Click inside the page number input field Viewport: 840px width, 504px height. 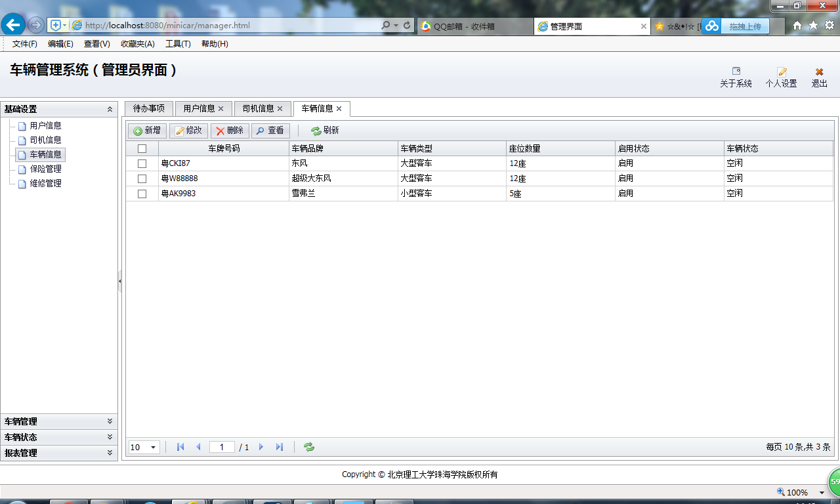(221, 447)
